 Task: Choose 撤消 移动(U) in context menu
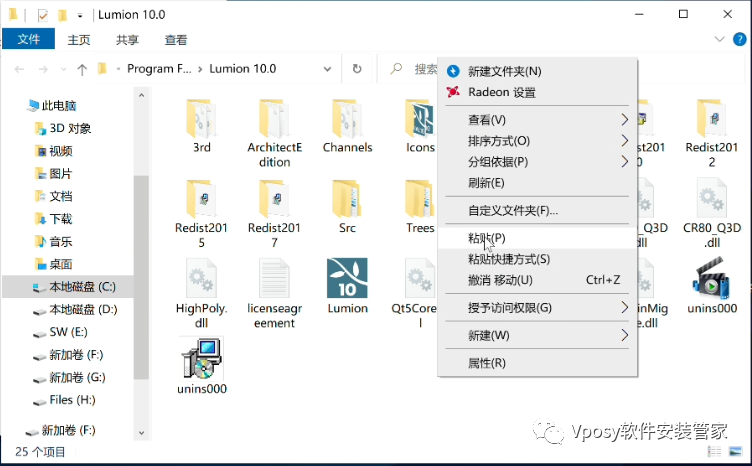[x=537, y=280]
